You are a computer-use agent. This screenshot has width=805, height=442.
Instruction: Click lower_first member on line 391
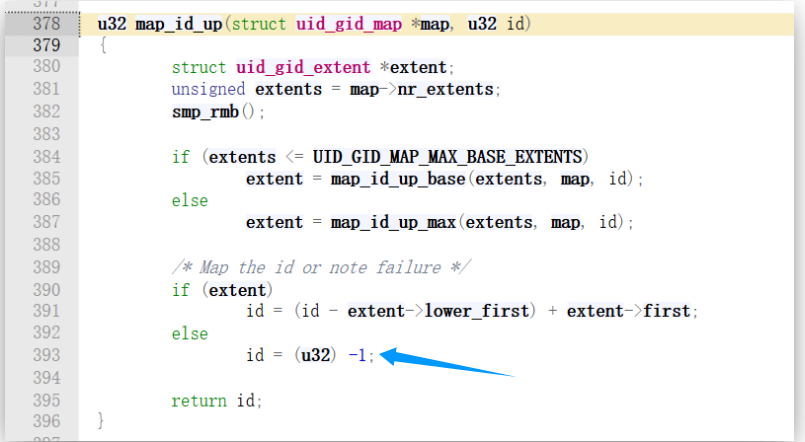(476, 311)
